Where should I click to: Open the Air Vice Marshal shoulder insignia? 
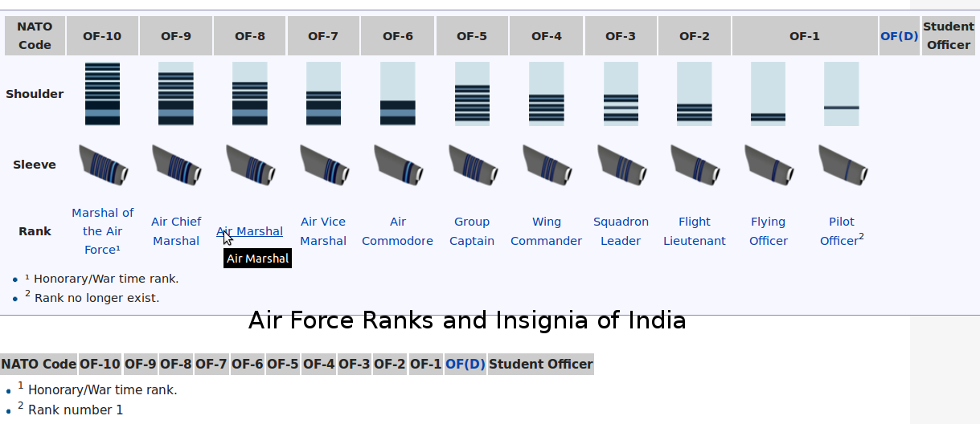click(324, 94)
